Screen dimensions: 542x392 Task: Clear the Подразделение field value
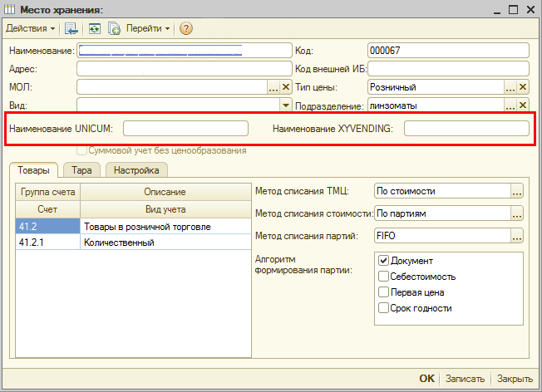pyautogui.click(x=523, y=105)
